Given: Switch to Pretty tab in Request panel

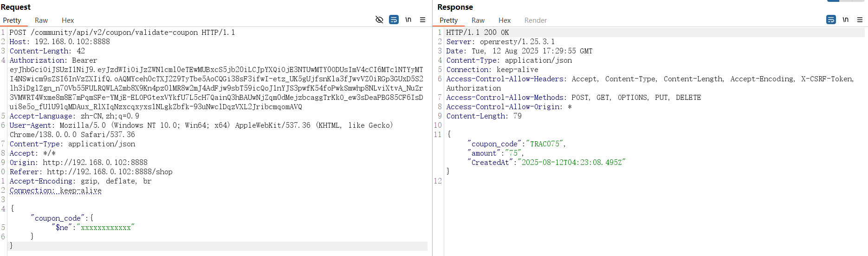Looking at the screenshot, I should click(12, 20).
